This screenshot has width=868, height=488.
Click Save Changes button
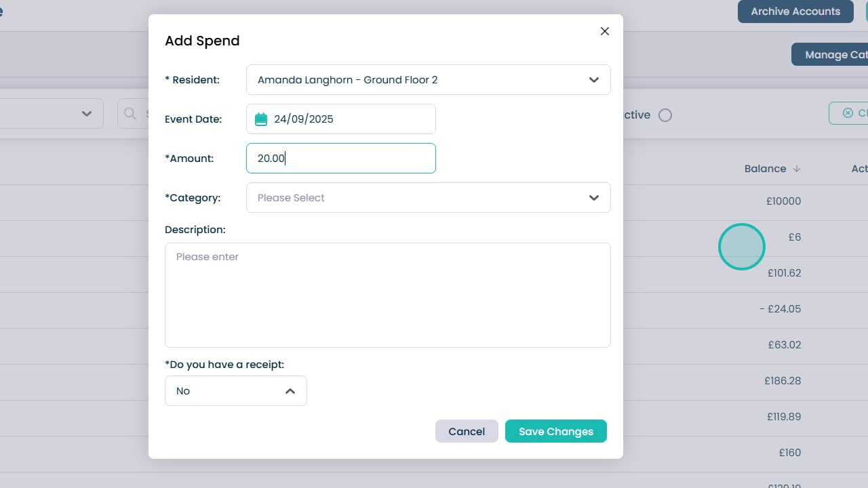coord(555,432)
